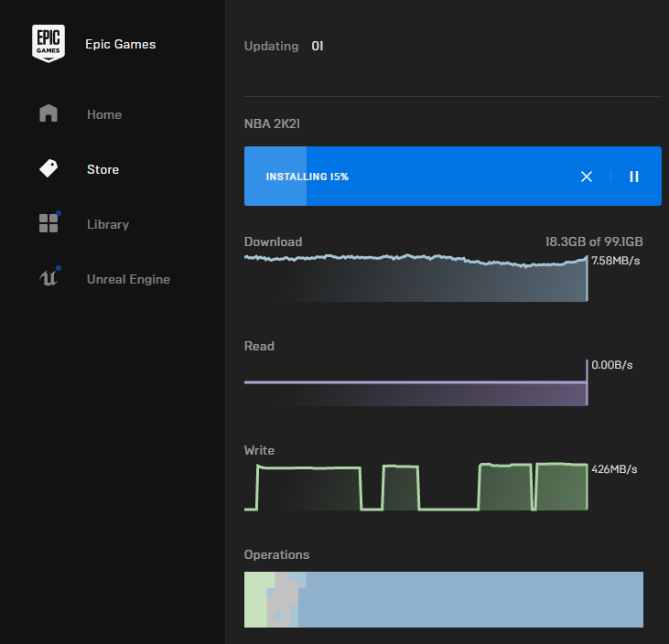This screenshot has height=644, width=669.
Task: Click the Installing 15% progress bar
Action: [x=412, y=177]
